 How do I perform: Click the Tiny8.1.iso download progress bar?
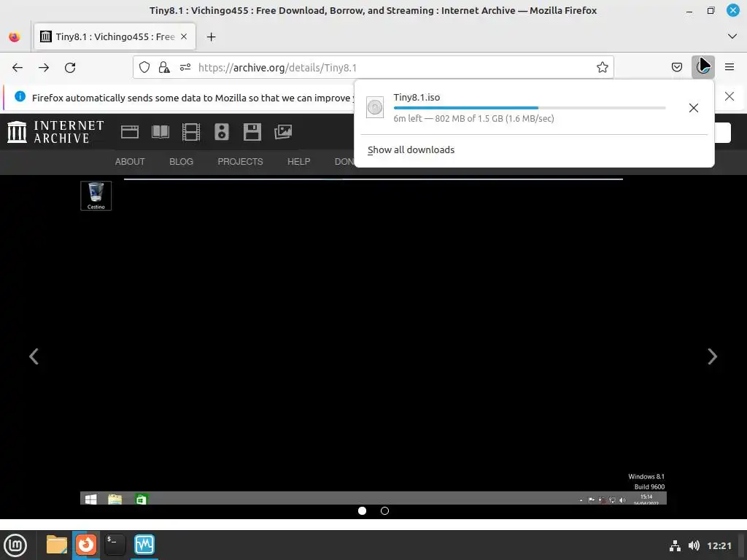[530, 108]
